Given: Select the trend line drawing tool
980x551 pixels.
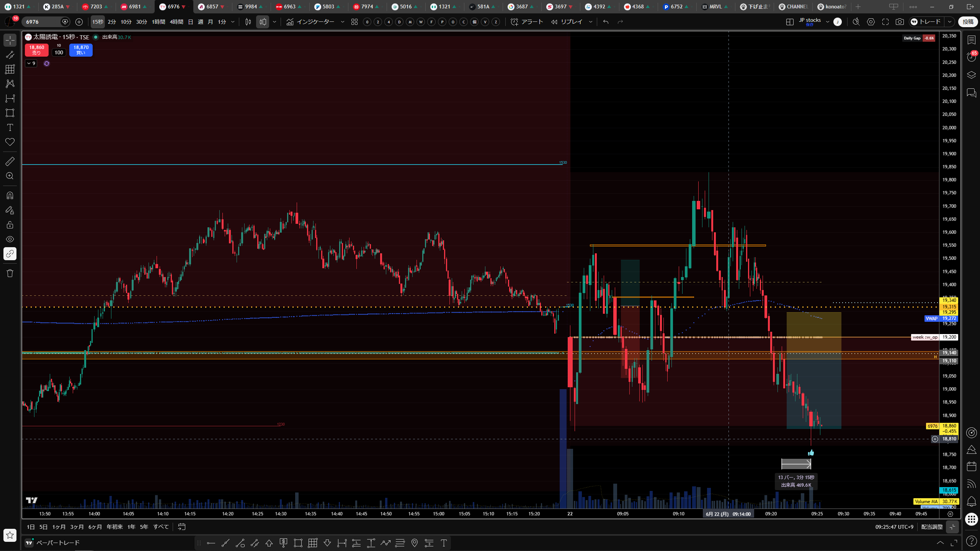Looking at the screenshot, I should pyautogui.click(x=10, y=55).
